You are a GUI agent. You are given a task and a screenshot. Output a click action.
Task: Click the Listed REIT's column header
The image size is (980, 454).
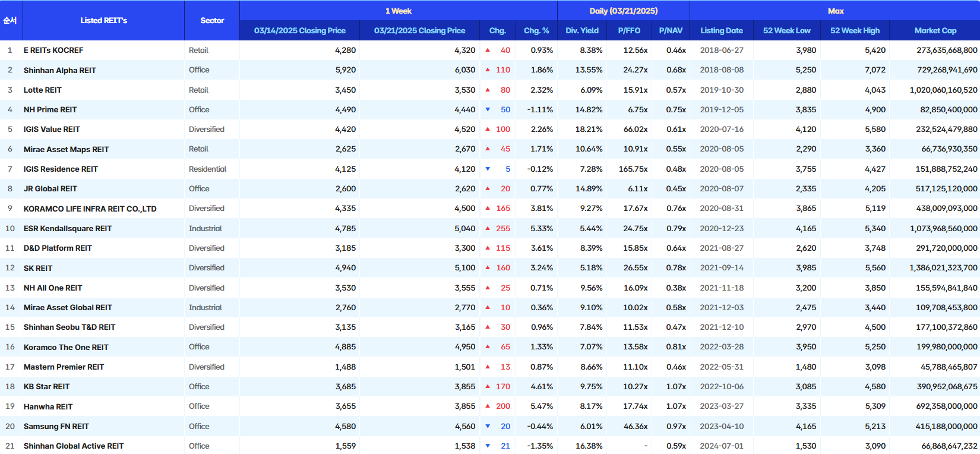[103, 20]
